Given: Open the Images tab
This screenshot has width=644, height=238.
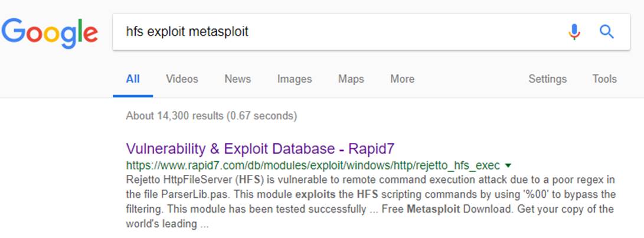Looking at the screenshot, I should tap(294, 79).
